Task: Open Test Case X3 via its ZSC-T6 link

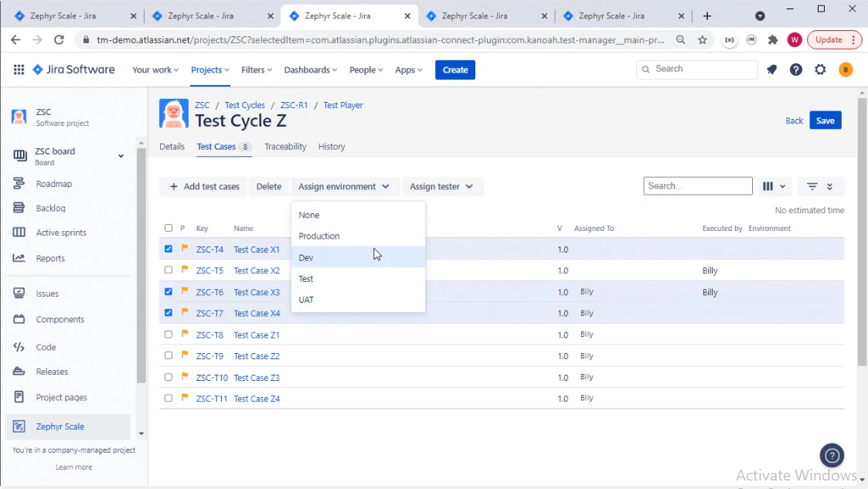Action: pos(209,292)
